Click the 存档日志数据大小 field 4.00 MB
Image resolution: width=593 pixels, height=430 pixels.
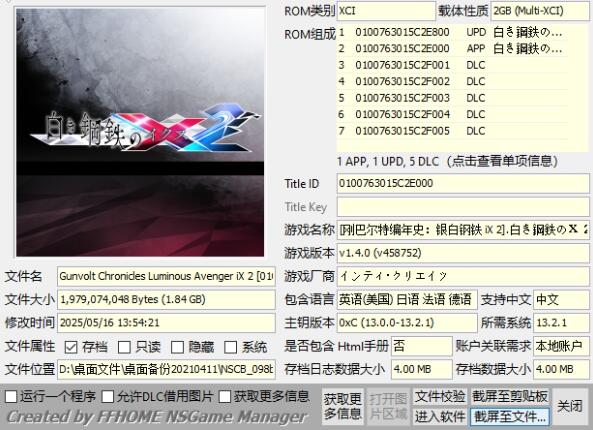pyautogui.click(x=422, y=369)
